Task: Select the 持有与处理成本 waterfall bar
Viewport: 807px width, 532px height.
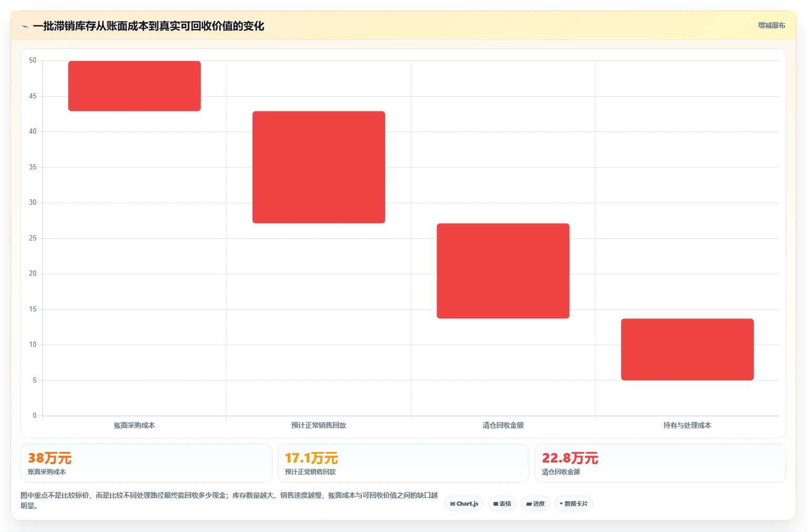Action: point(687,349)
